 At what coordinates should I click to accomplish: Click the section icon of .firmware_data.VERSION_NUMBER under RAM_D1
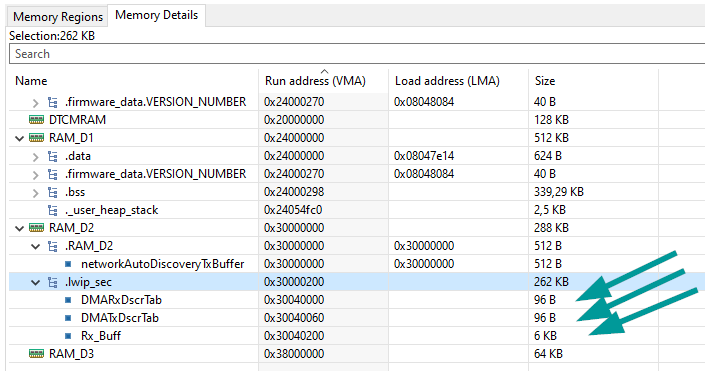pyautogui.click(x=53, y=174)
